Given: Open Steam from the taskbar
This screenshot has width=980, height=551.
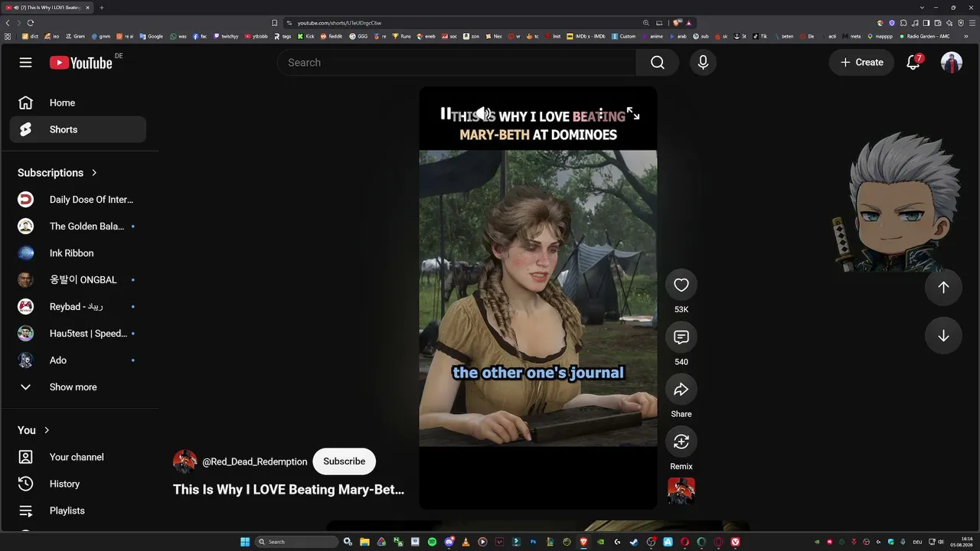Looking at the screenshot, I should click(x=634, y=542).
